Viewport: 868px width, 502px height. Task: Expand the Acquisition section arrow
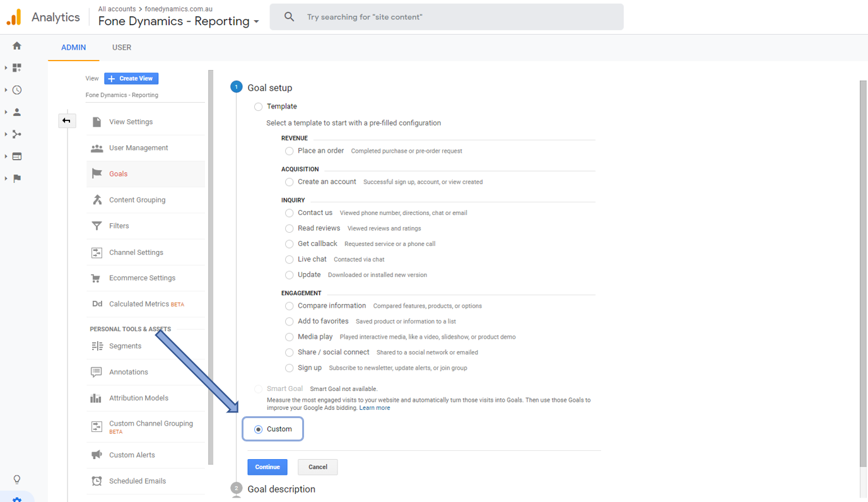pos(6,134)
